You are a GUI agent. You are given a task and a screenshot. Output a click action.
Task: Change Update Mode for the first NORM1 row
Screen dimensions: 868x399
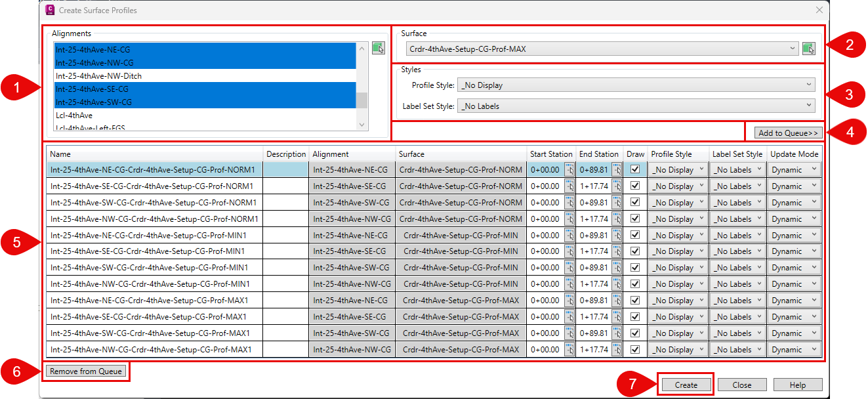pyautogui.click(x=794, y=170)
